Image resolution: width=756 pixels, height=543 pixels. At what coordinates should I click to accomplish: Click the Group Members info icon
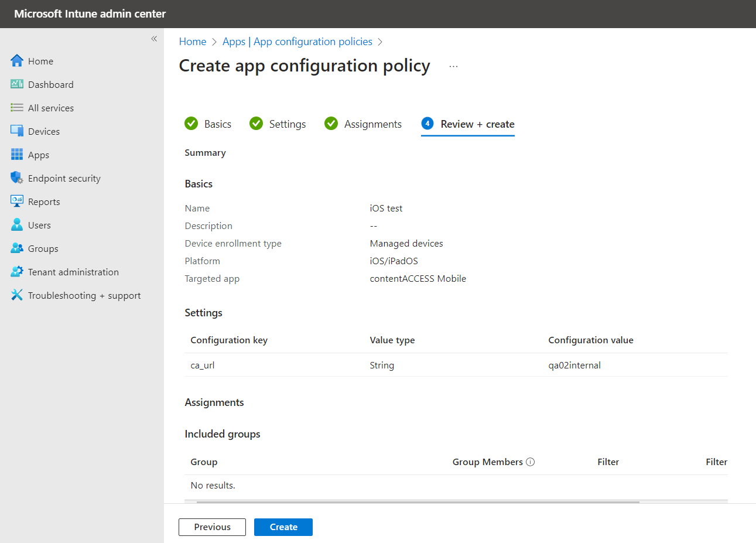531,462
